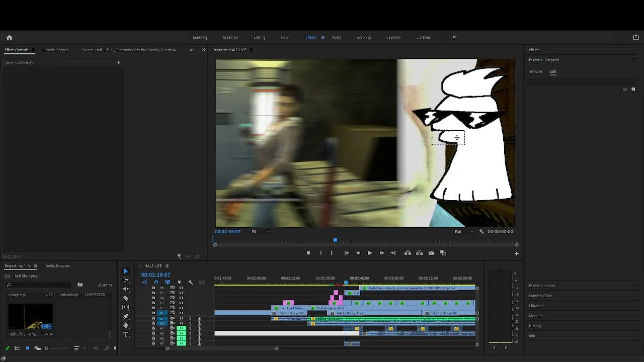Expand the (no clip selected) arrow
The width and height of the screenshot is (644, 362).
[119, 63]
